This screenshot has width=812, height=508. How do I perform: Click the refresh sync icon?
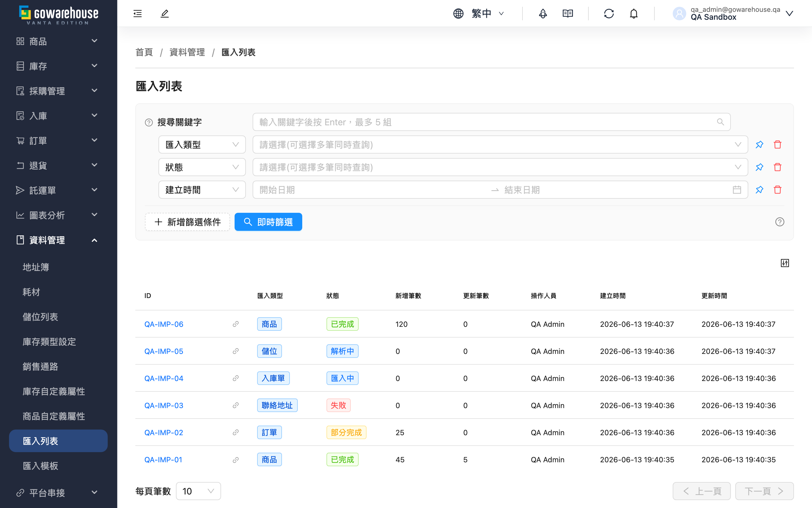point(609,14)
